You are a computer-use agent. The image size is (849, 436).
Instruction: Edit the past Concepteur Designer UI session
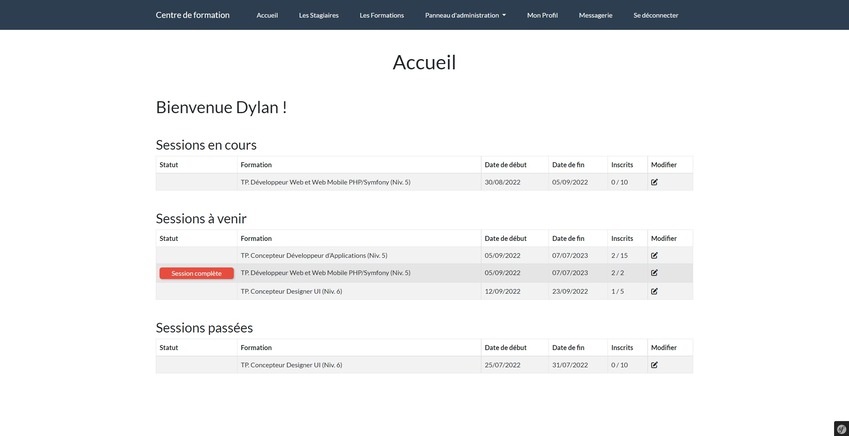click(x=654, y=365)
